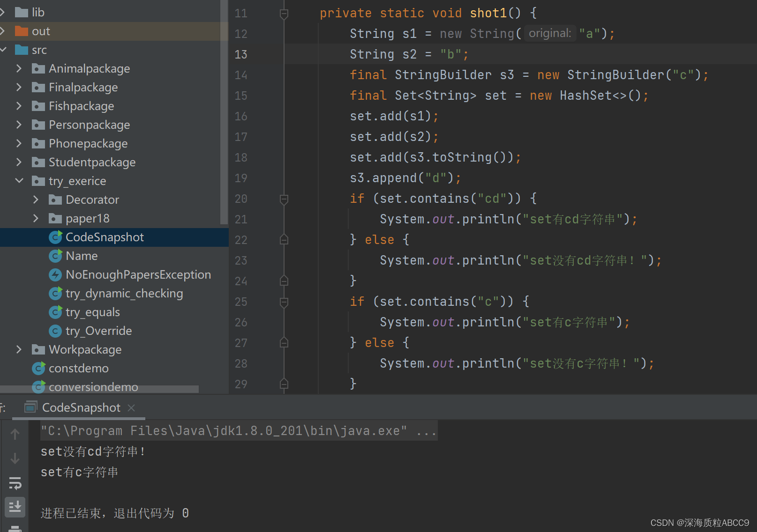Expand the Phonepackage node
The width and height of the screenshot is (757, 532).
pyautogui.click(x=19, y=143)
